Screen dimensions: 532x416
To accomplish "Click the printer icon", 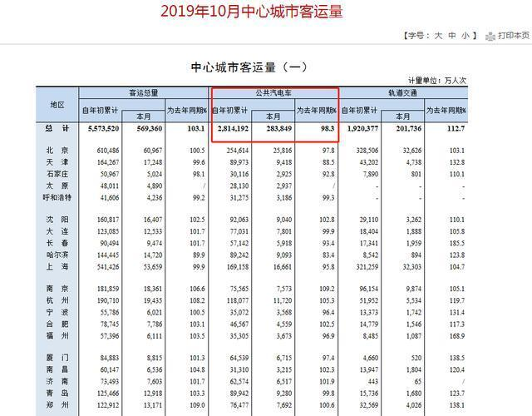I will (x=491, y=36).
